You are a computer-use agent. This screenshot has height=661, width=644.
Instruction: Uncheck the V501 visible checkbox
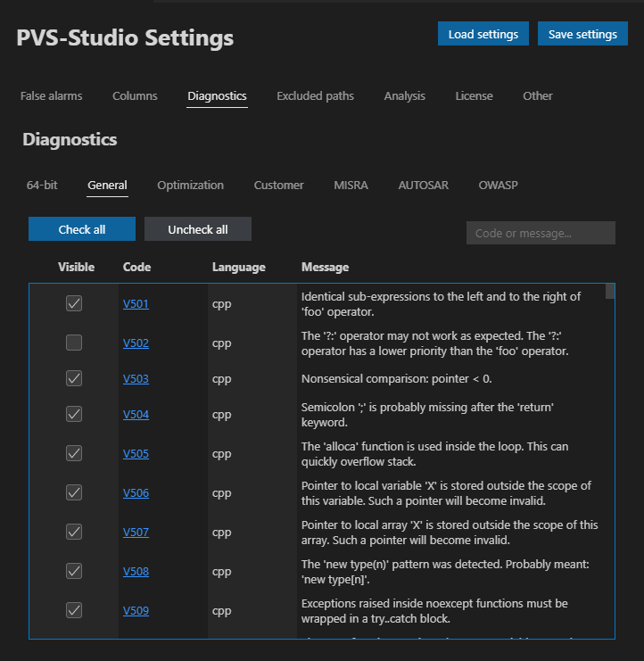tap(74, 303)
